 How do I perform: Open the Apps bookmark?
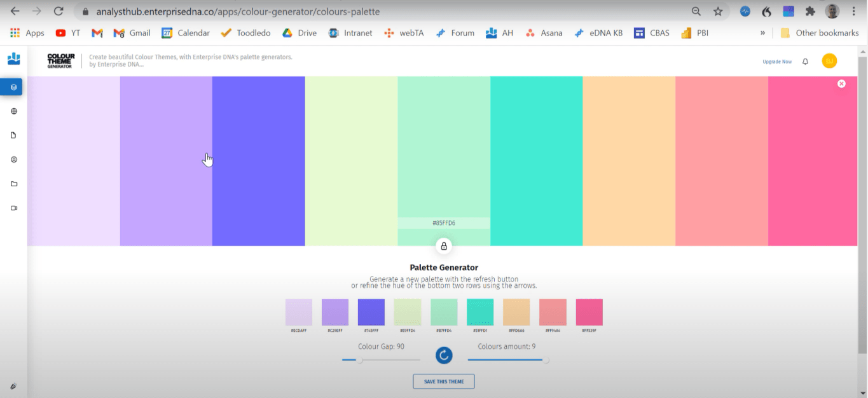pyautogui.click(x=27, y=33)
